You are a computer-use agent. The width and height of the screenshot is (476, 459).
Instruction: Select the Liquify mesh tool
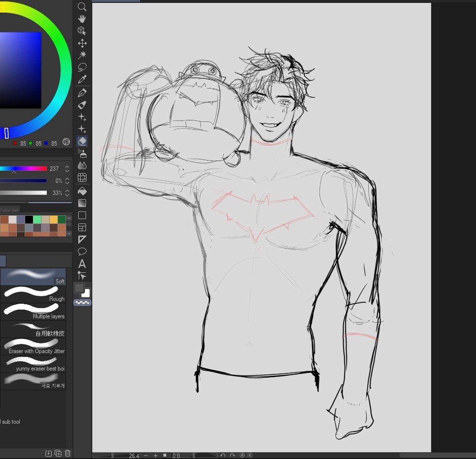[x=82, y=178]
